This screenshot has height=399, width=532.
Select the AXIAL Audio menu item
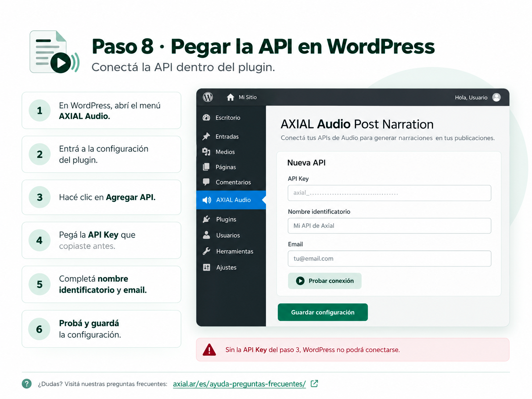pos(231,200)
